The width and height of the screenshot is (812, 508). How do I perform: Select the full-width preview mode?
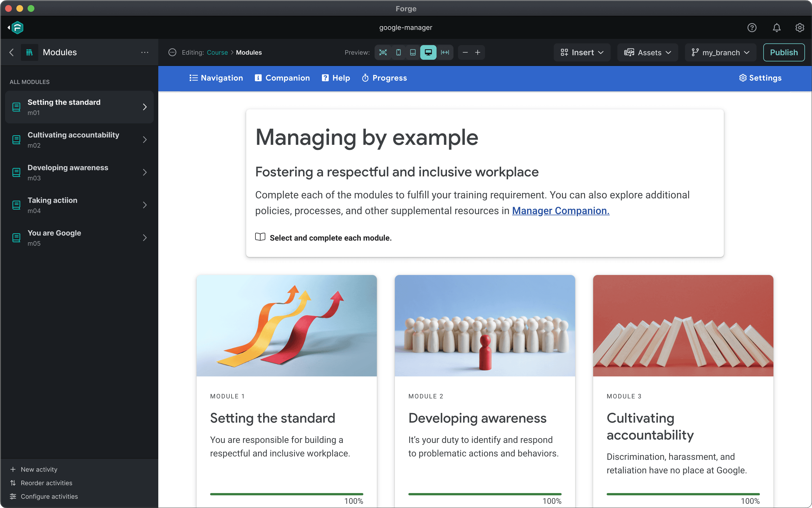click(445, 52)
